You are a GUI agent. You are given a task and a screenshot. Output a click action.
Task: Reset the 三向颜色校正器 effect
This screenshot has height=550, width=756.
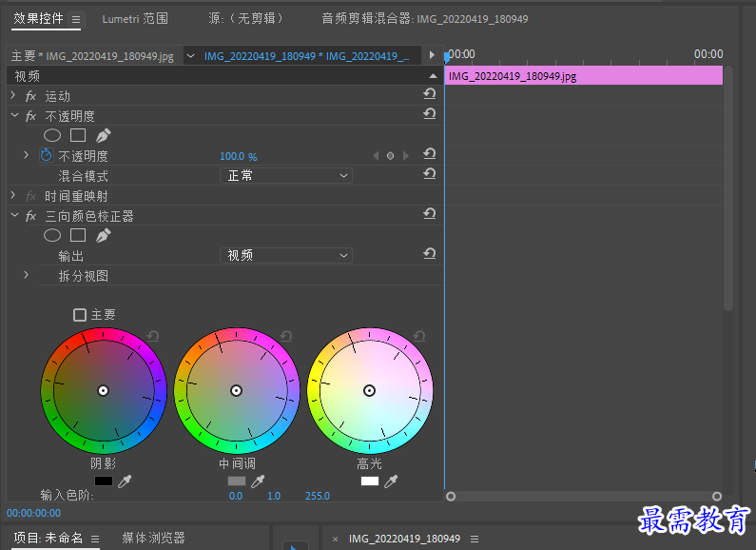[x=430, y=213]
